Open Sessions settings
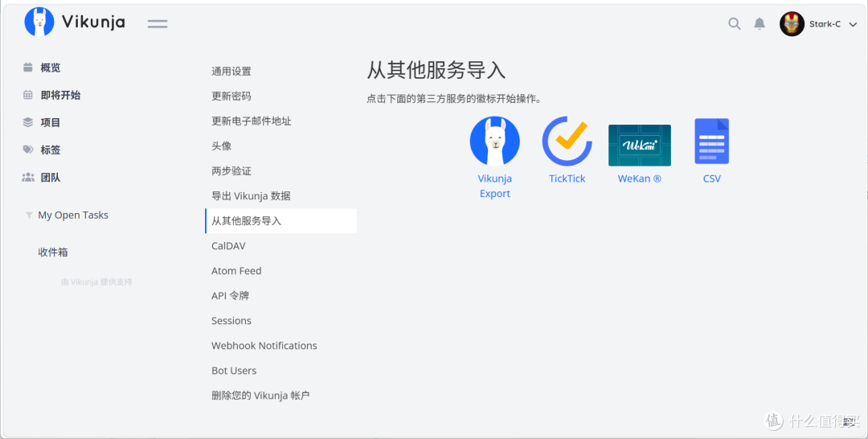Screen dimensions: 868x439 [280, 321]
